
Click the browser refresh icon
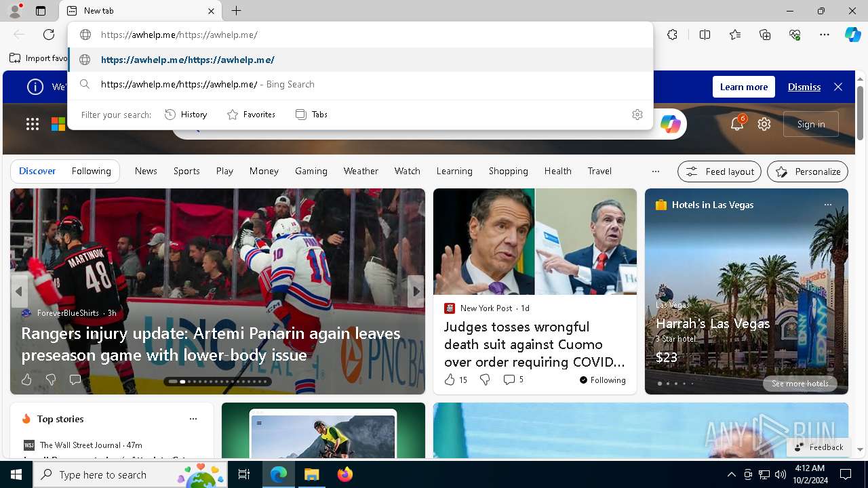[x=49, y=35]
